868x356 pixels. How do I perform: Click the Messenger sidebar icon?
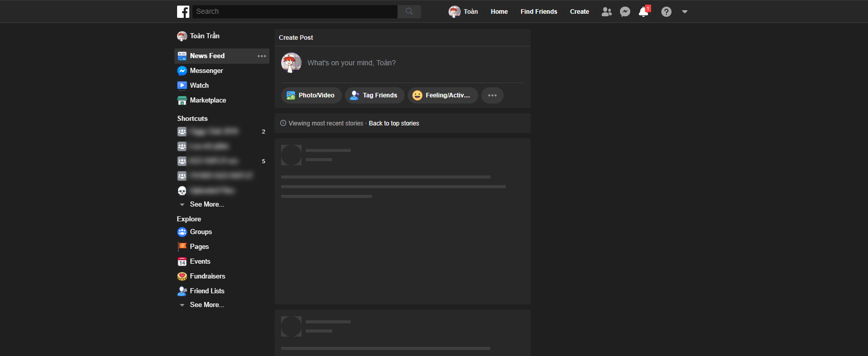[182, 71]
